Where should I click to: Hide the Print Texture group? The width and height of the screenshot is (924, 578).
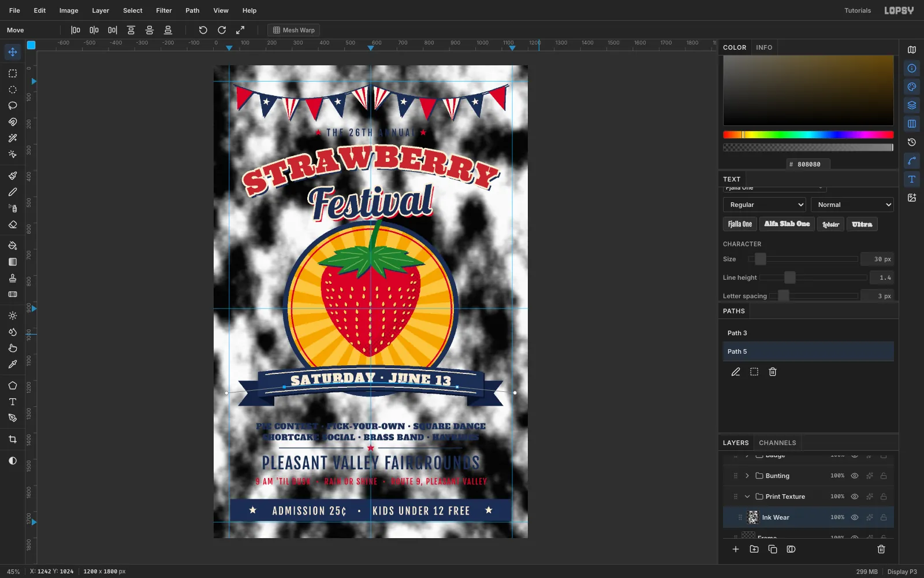tap(855, 497)
